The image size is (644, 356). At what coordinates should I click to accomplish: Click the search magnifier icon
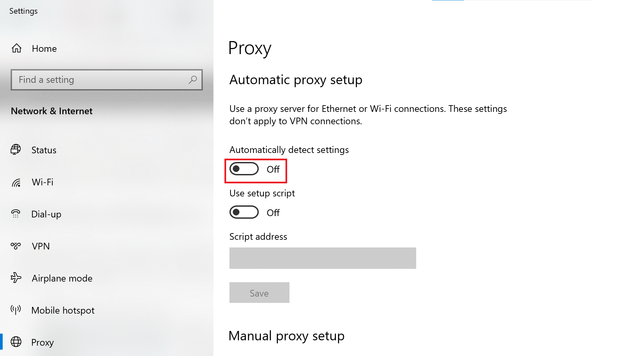tap(193, 80)
